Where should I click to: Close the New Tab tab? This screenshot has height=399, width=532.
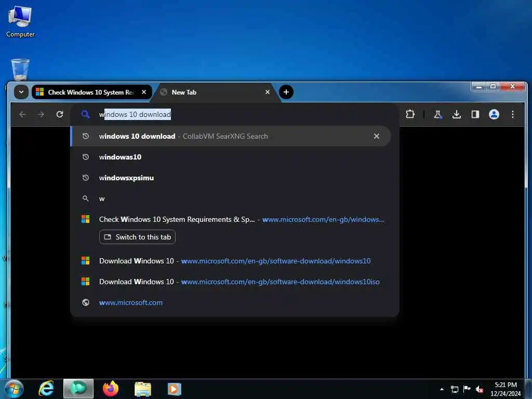pos(268,92)
